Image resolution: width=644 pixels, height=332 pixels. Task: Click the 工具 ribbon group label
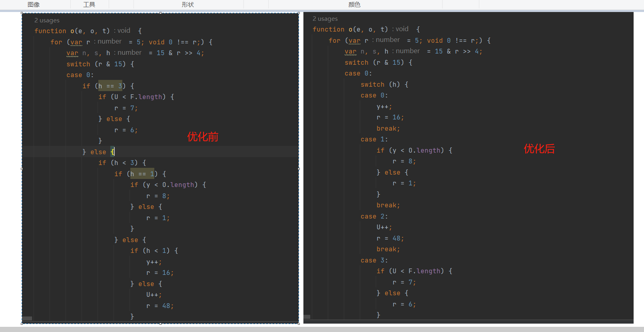pos(89,4)
